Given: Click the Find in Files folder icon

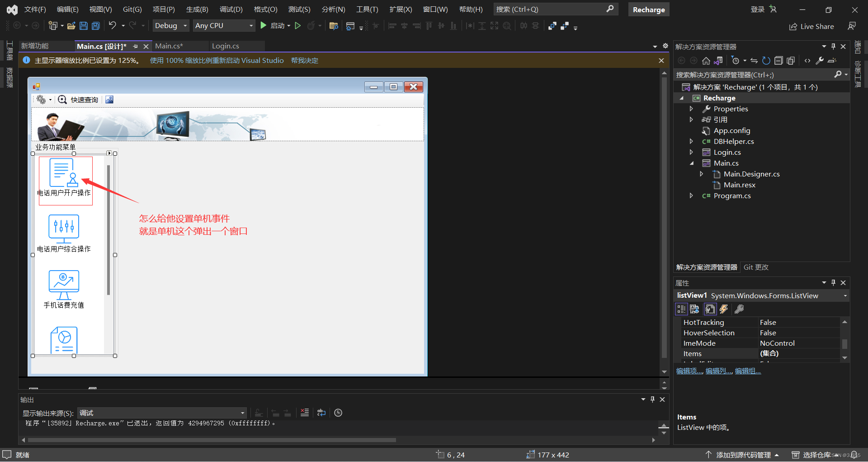Looking at the screenshot, I should [x=334, y=26].
